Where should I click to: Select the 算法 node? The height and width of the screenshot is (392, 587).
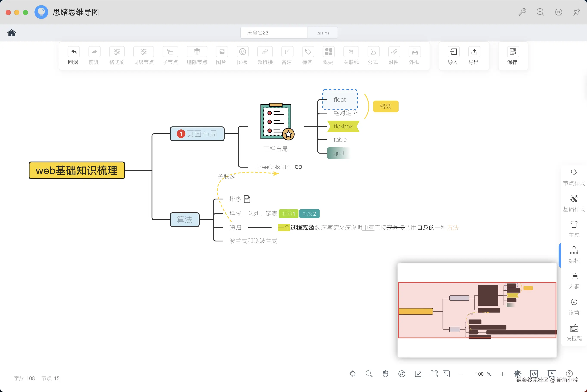point(185,219)
